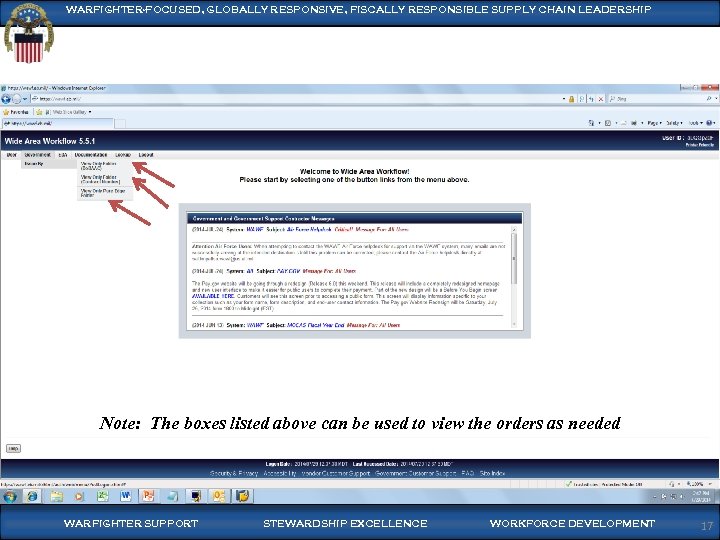Click the PAY.GOV subject link
The height and width of the screenshot is (540, 720).
(x=288, y=271)
